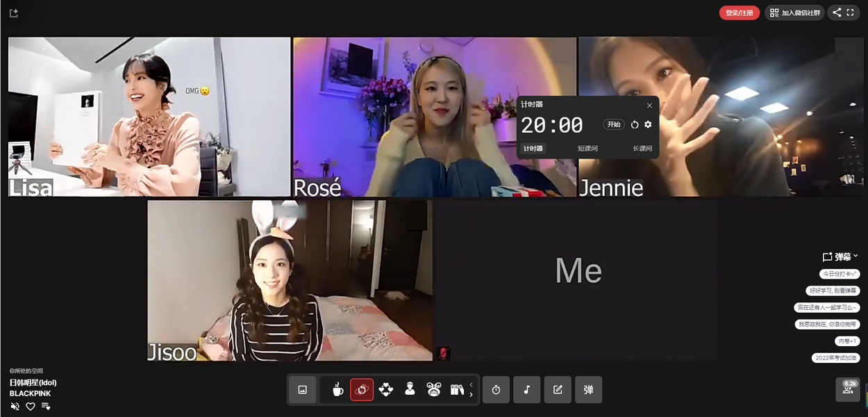Click the timer settings gear
Image resolution: width=868 pixels, height=417 pixels.
(648, 124)
